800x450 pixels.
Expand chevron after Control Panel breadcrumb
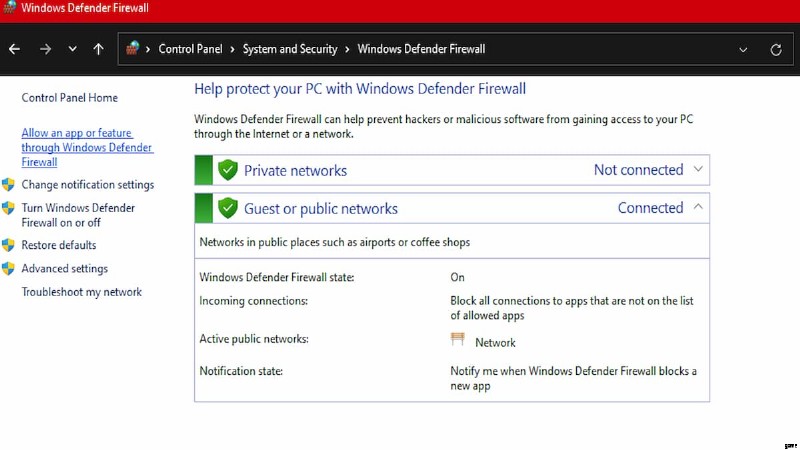[232, 49]
